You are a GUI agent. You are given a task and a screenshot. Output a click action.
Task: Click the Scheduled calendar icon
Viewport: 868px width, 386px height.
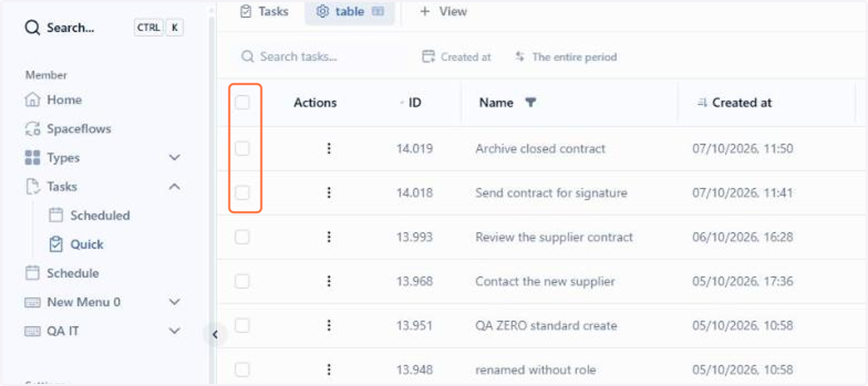coord(56,215)
